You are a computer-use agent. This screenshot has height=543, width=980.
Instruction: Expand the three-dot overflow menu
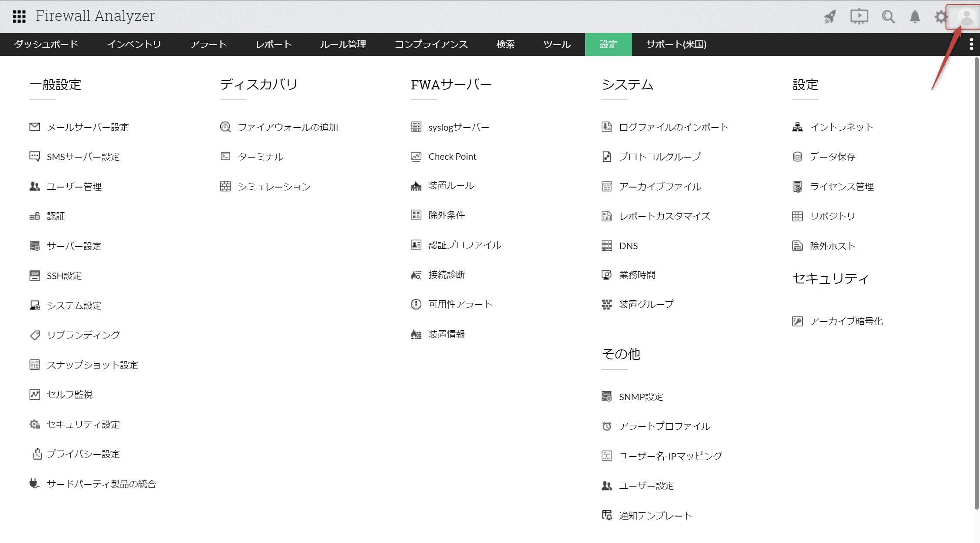971,44
